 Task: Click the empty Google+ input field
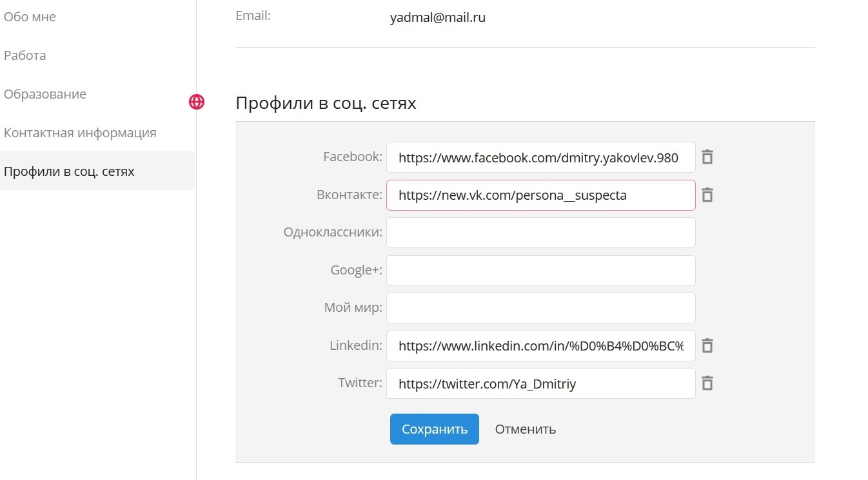[x=540, y=271]
